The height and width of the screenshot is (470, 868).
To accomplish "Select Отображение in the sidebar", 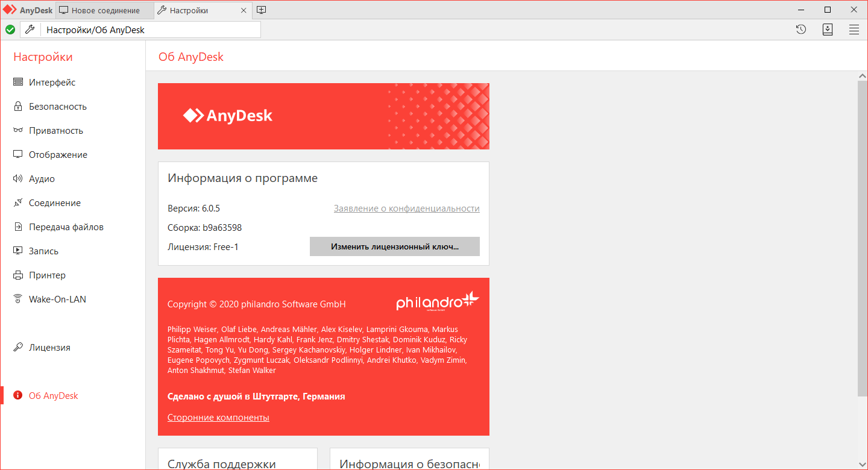I will pyautogui.click(x=58, y=155).
